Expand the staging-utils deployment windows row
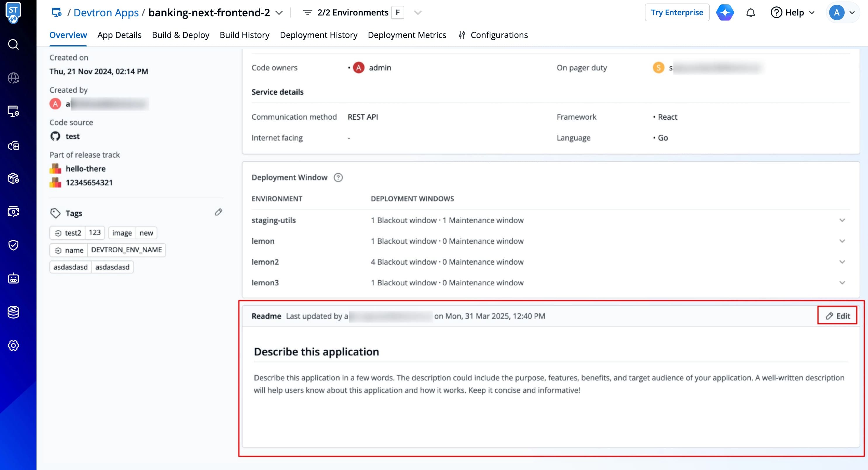Screen dimensions: 868x470 pos(842,220)
